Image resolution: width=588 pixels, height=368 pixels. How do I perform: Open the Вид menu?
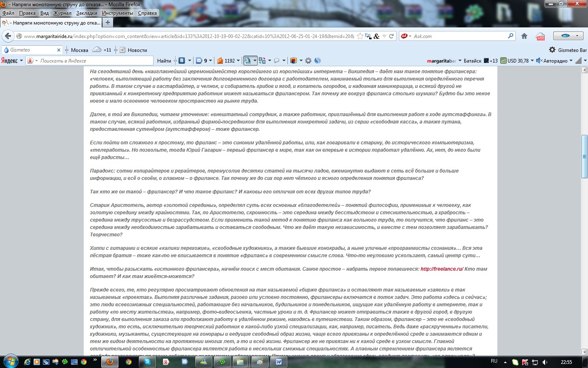[45, 13]
